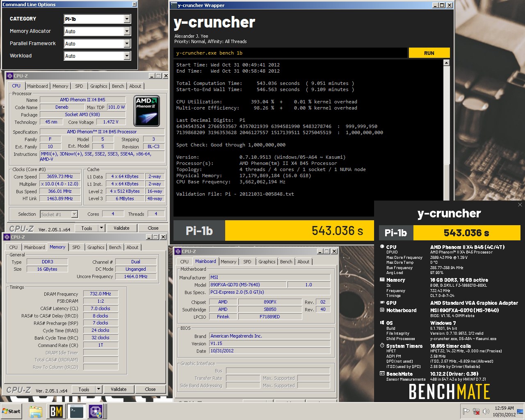Maximize the y-cruncher Wrapper window
525x420 pixels.
pos(442,5)
